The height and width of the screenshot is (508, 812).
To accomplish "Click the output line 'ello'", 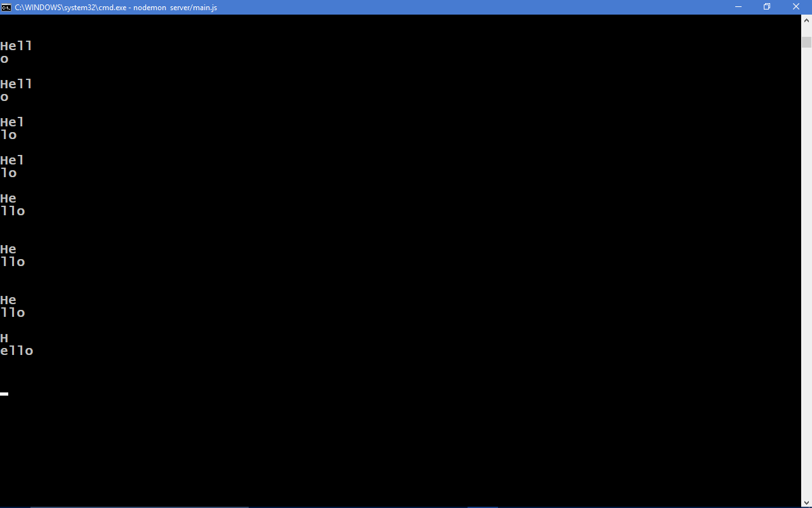I will (x=16, y=351).
